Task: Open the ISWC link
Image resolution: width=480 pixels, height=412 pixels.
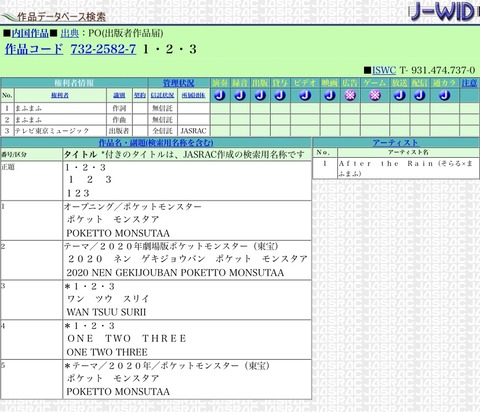Action: point(384,70)
